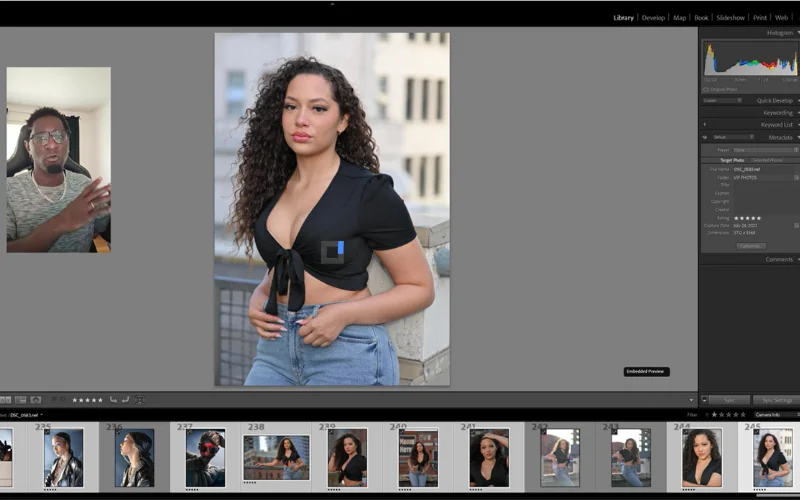Toggle the auto sync switch beside Sync button
The width and height of the screenshot is (800, 500).
[704, 400]
